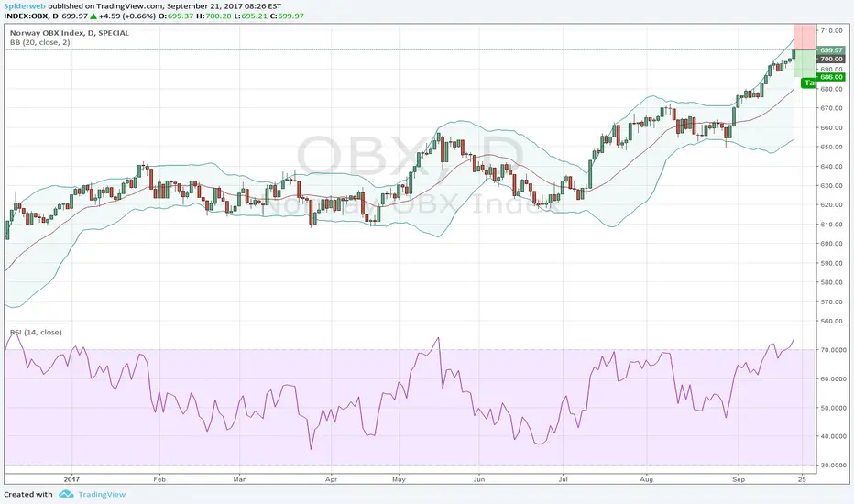Click the 2017 time axis label
854x504 pixels.
[71, 479]
